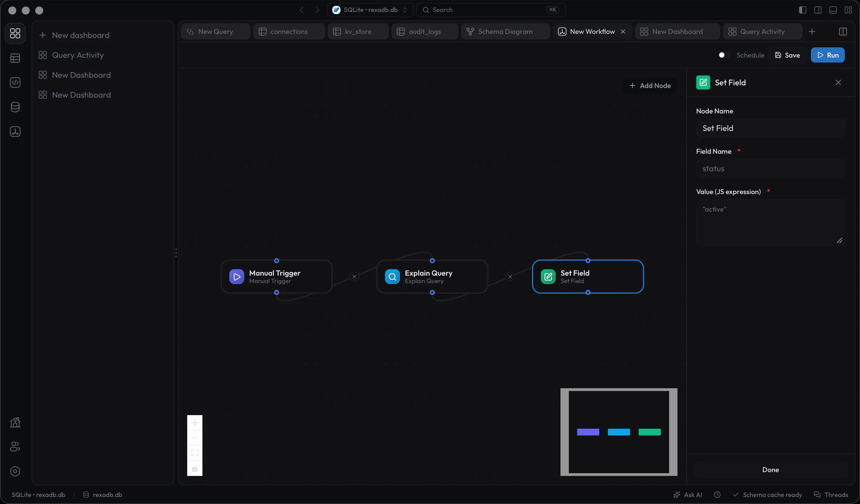This screenshot has height=504, width=860.
Task: Click the history clock icon in status bar
Action: [x=717, y=495]
